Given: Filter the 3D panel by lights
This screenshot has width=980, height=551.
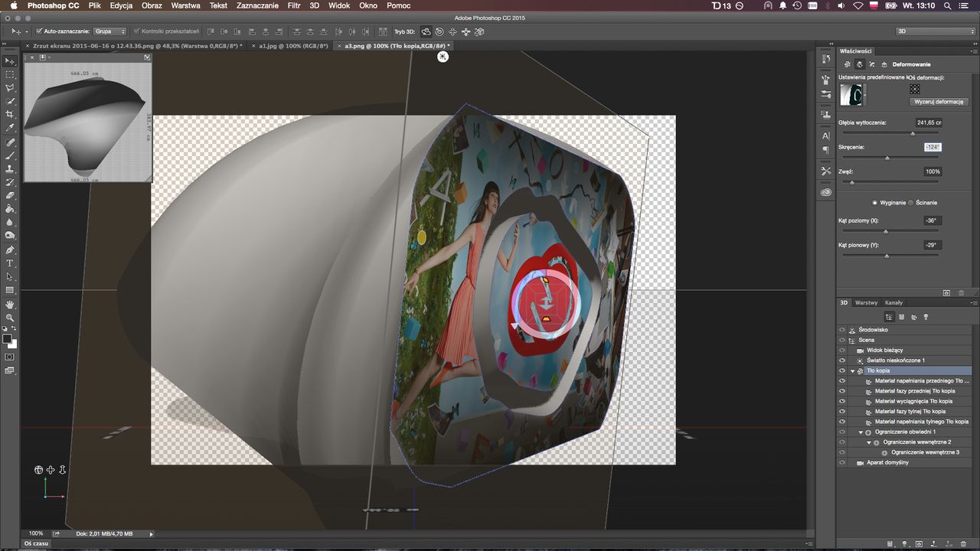Looking at the screenshot, I should coord(925,317).
